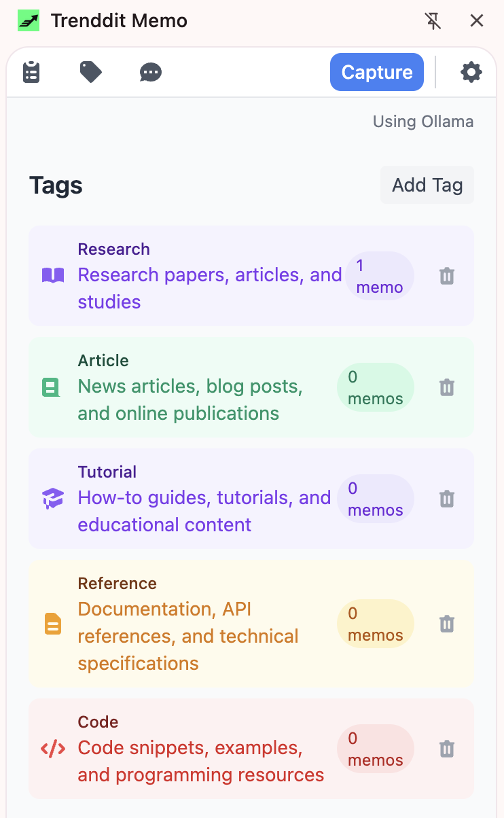This screenshot has height=818, width=504.
Task: Open the chat panel
Action: (x=150, y=72)
